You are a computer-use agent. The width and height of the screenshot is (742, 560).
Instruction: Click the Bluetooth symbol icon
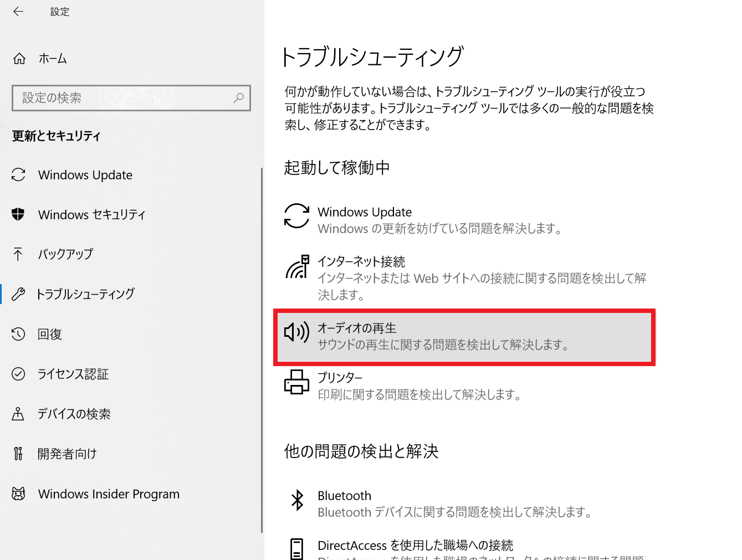[298, 500]
